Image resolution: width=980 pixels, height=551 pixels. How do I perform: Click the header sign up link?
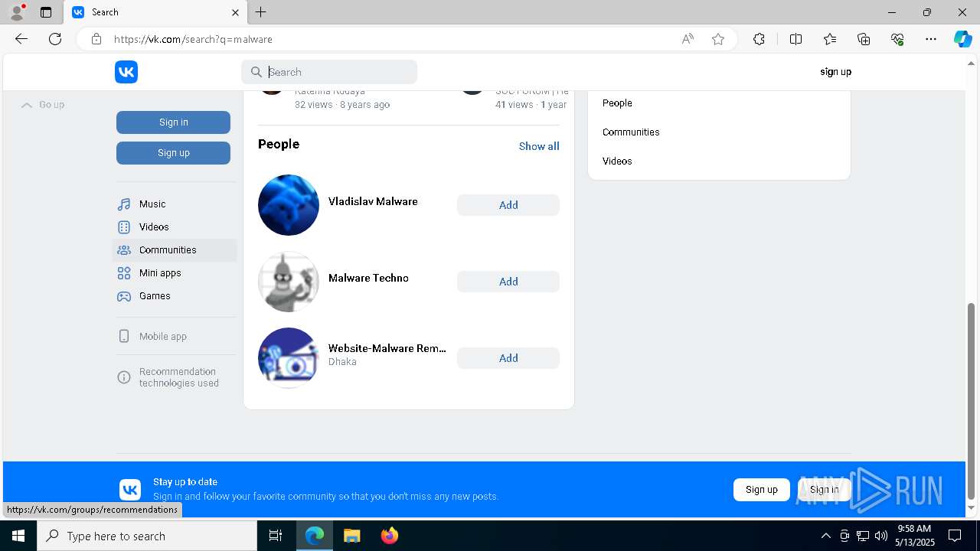[835, 72]
